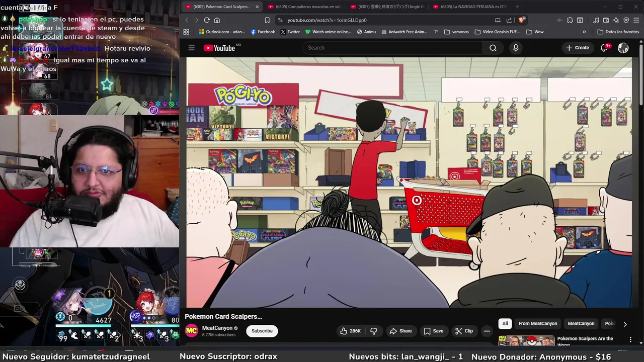Open the Create button menu

[x=577, y=48]
